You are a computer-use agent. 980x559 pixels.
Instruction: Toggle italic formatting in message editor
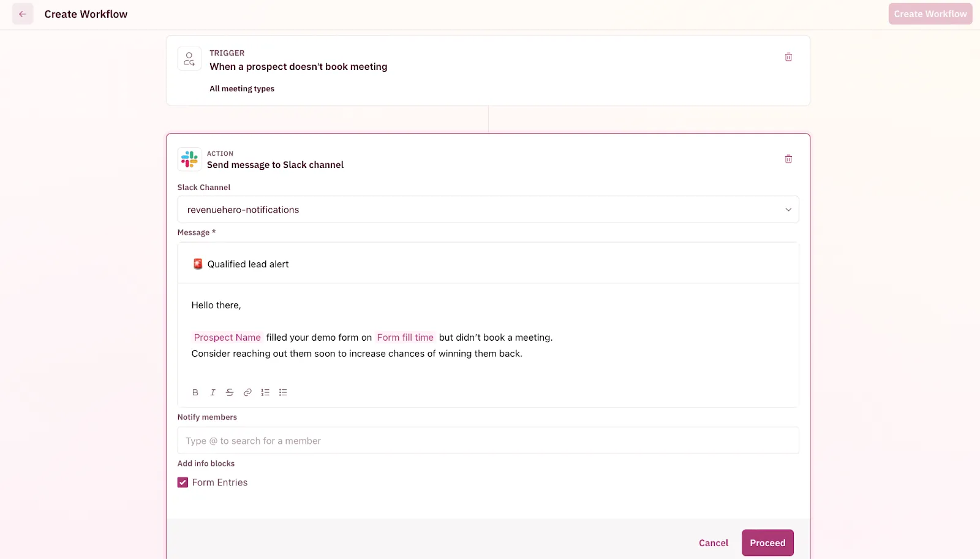pos(213,392)
